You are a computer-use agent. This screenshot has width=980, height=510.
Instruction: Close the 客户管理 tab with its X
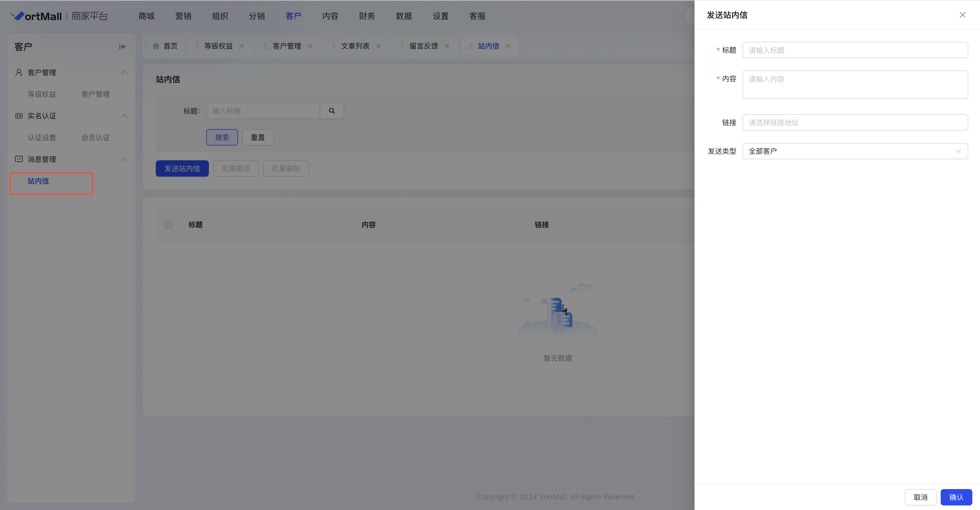(x=310, y=46)
